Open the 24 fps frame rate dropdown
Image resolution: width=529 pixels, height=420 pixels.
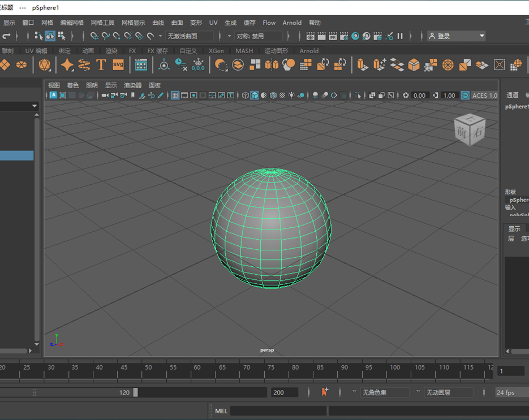point(511,392)
